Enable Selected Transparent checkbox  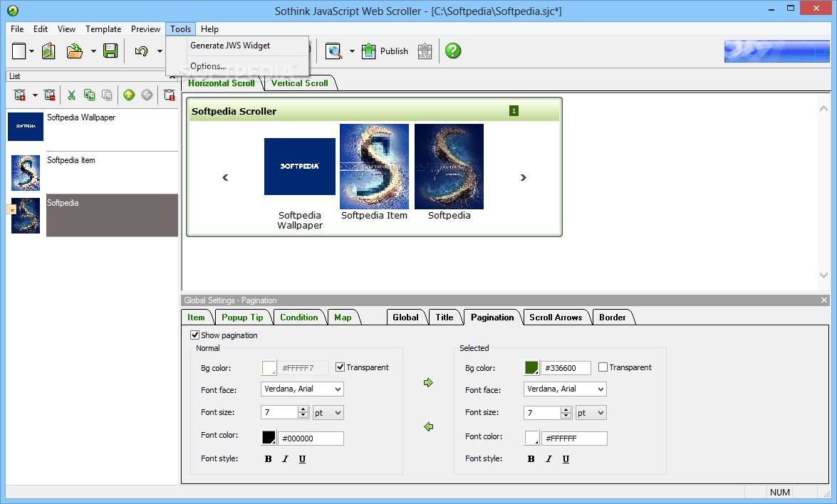click(603, 367)
